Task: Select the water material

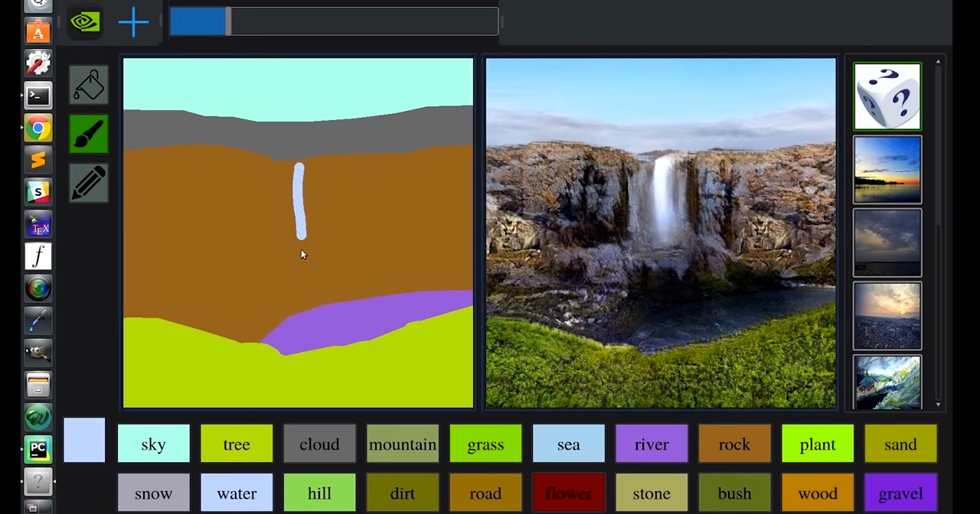Action: click(236, 493)
